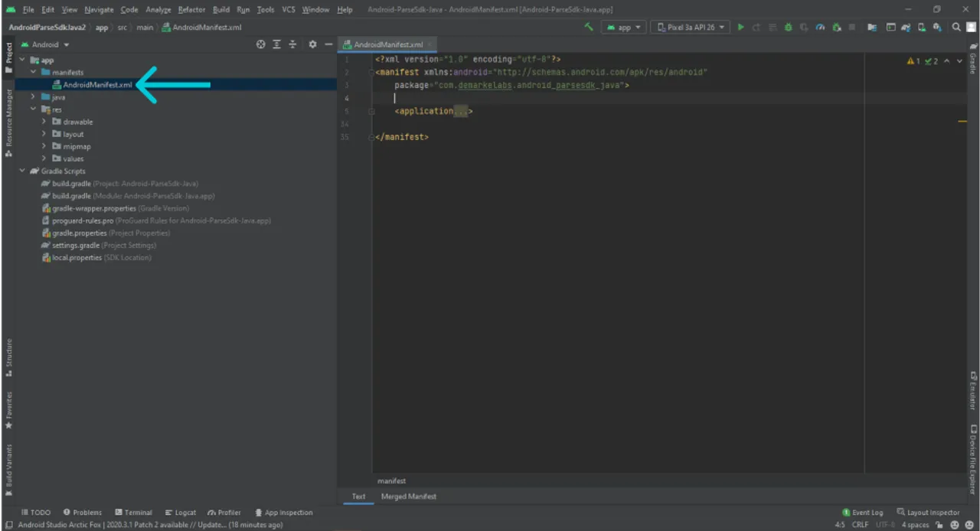Open the Event Log
The width and height of the screenshot is (980, 531).
(865, 512)
